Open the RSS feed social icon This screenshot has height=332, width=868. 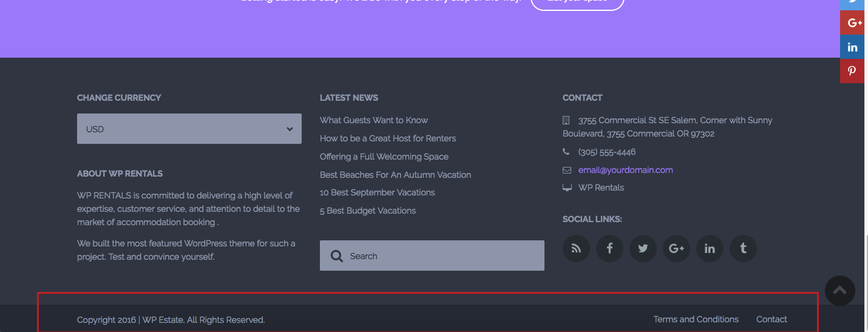[x=576, y=248]
